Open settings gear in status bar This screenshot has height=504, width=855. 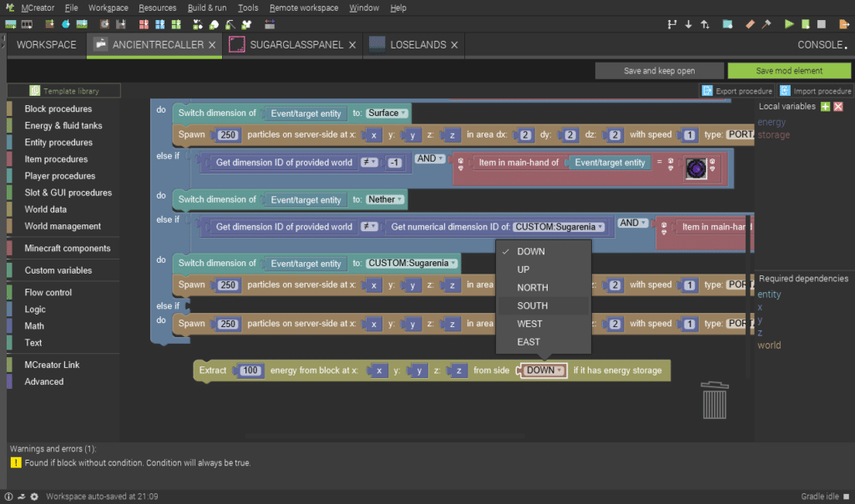pos(34,496)
